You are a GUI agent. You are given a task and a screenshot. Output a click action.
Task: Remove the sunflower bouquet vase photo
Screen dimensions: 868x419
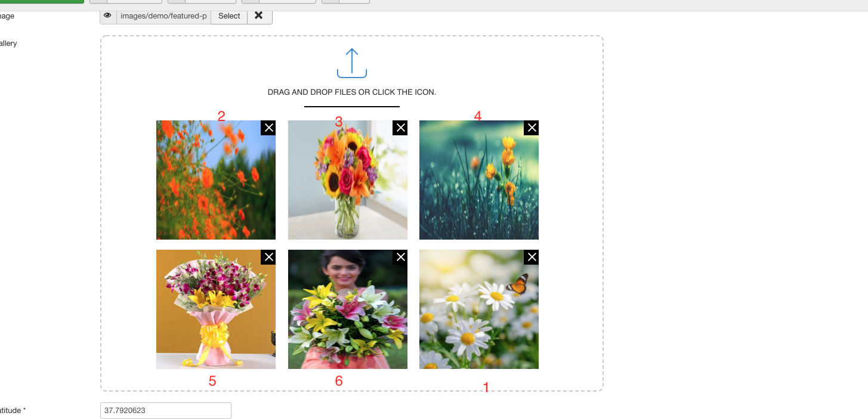[400, 128]
